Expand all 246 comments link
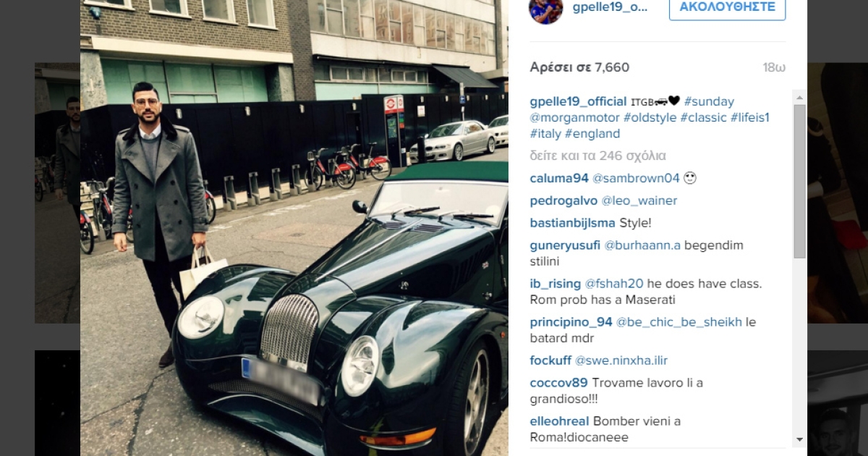The image size is (868, 456). [x=597, y=156]
